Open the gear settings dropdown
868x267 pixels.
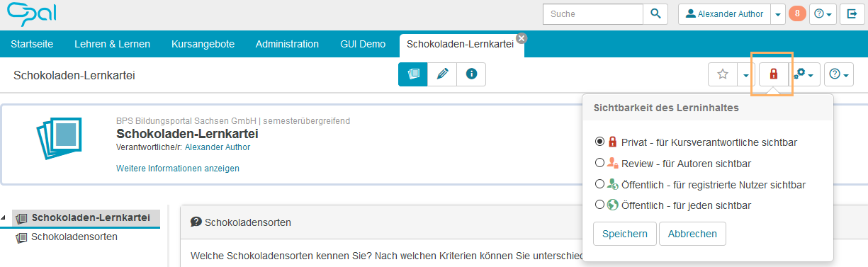point(805,74)
